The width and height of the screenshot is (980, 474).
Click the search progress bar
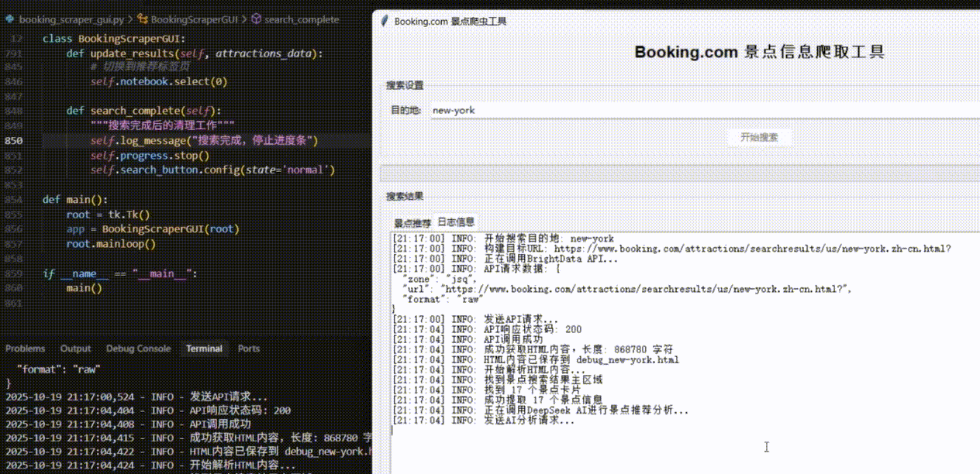coord(680,173)
